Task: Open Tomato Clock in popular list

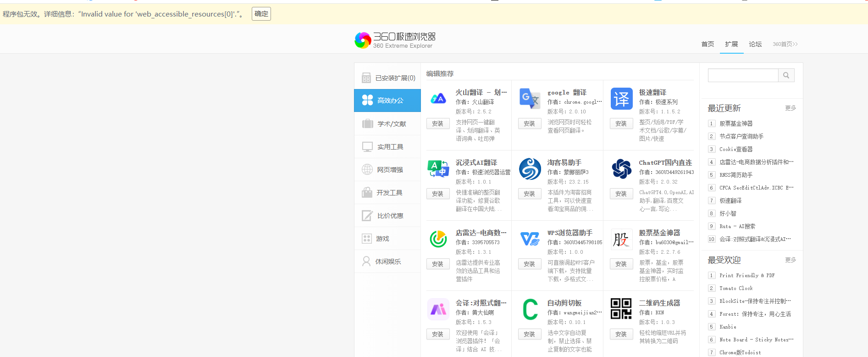Action: click(x=736, y=288)
